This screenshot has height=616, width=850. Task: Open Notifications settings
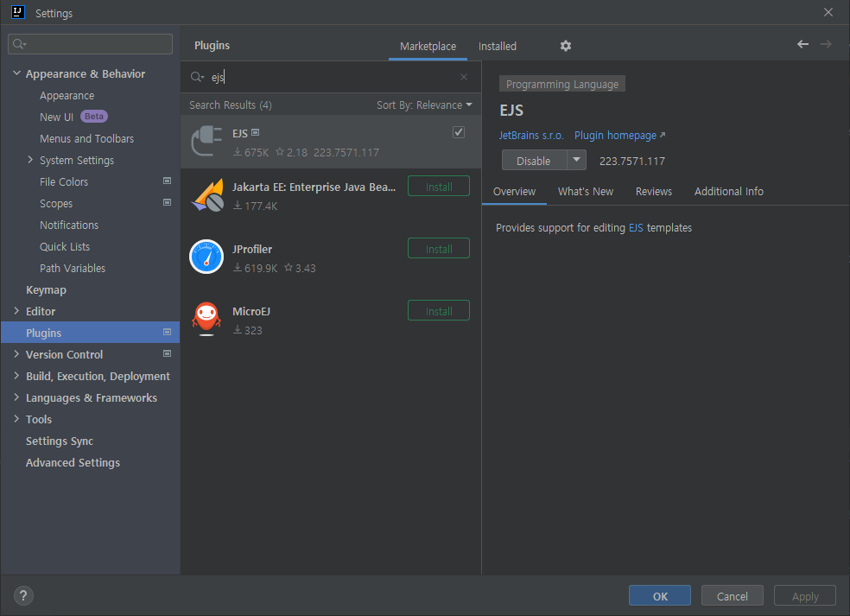pos(69,225)
